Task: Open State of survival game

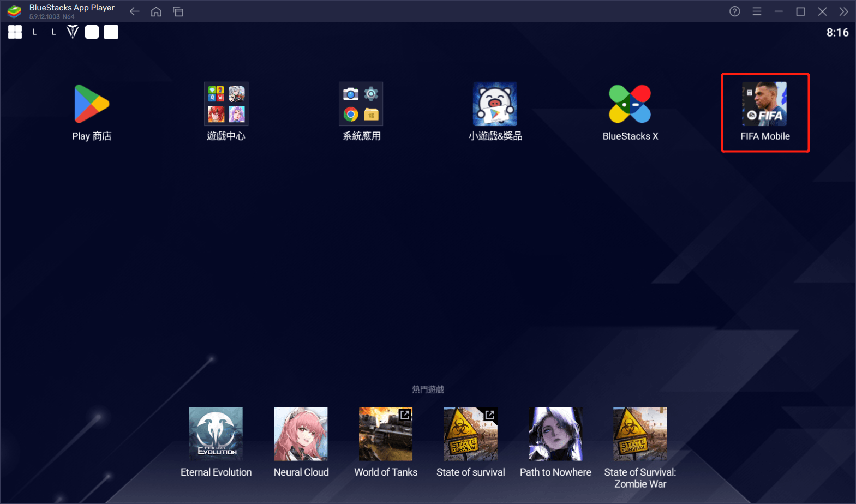Action: coord(471,434)
